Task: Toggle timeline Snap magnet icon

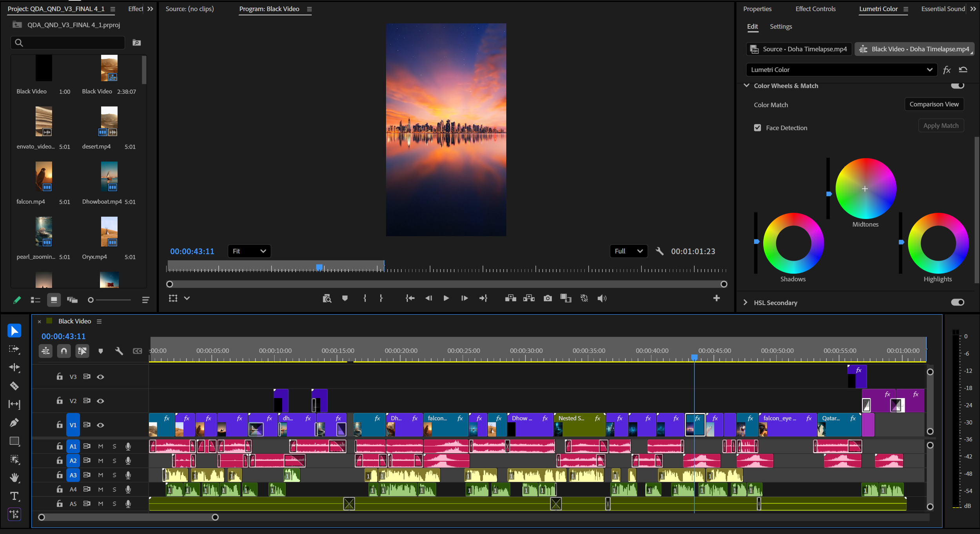Action: pyautogui.click(x=64, y=351)
